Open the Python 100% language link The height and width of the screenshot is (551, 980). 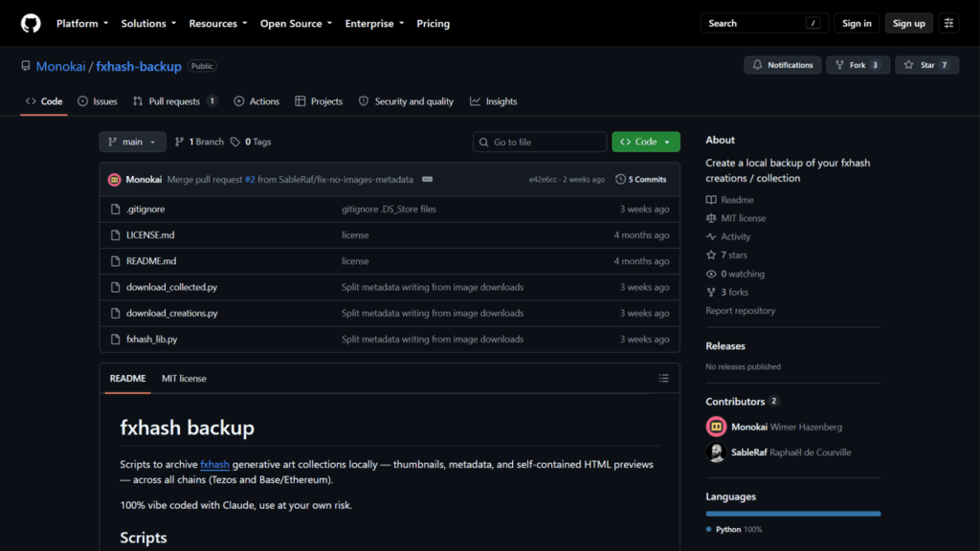pos(734,530)
